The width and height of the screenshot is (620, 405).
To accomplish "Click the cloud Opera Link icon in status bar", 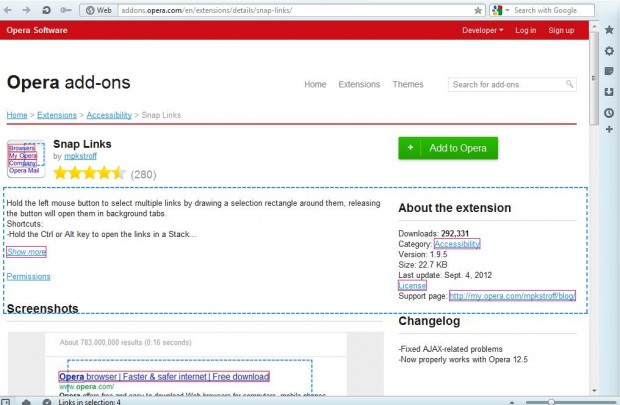I will (x=26, y=402).
